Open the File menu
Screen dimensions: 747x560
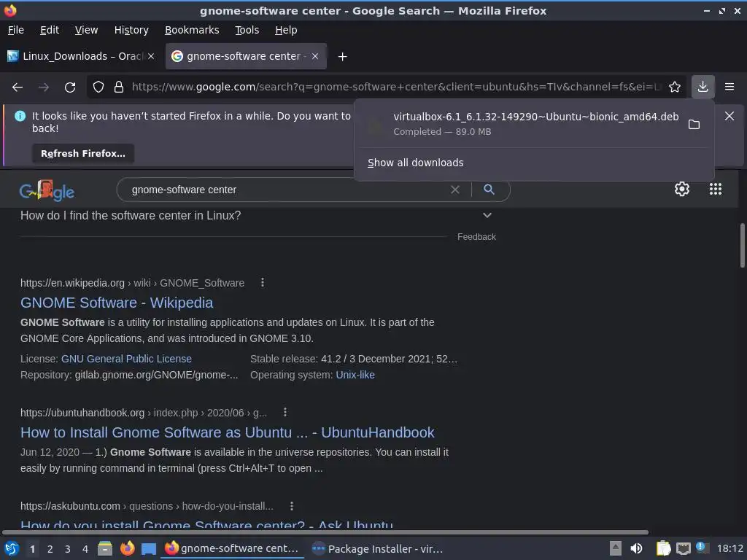(16, 30)
